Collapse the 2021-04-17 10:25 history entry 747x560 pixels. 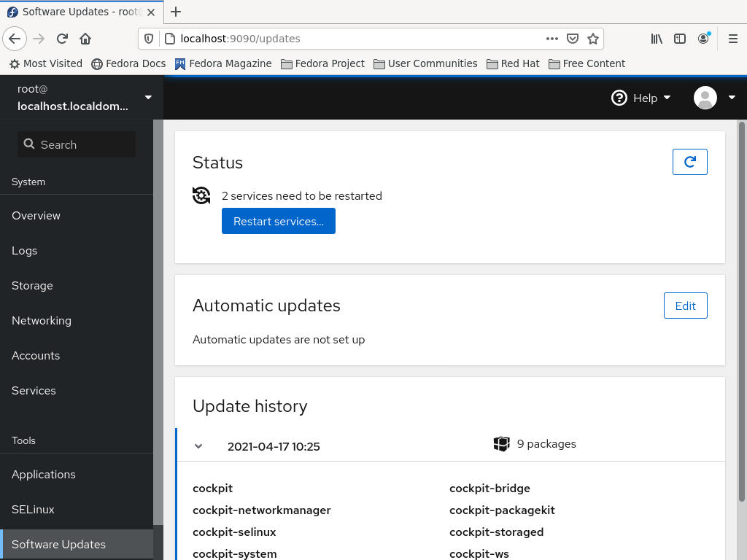[198, 446]
